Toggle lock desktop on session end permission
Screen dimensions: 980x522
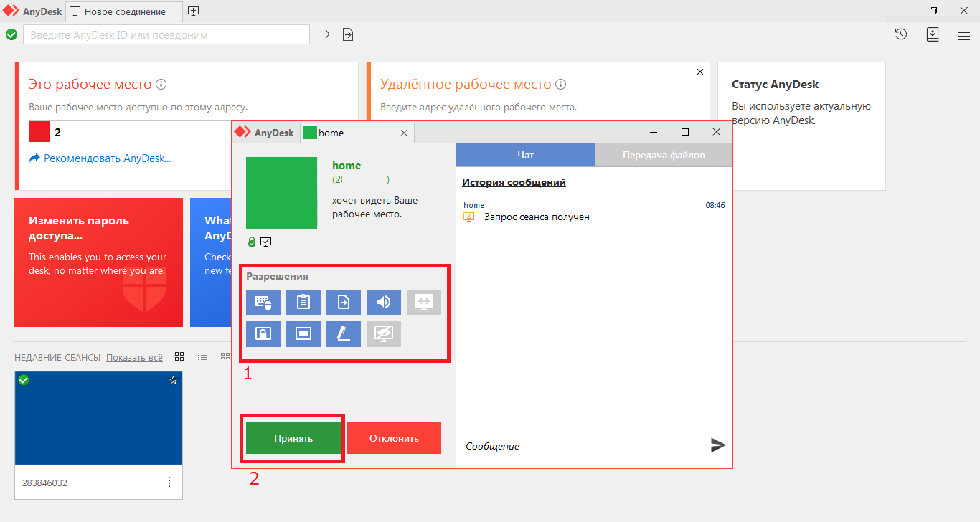pyautogui.click(x=263, y=334)
